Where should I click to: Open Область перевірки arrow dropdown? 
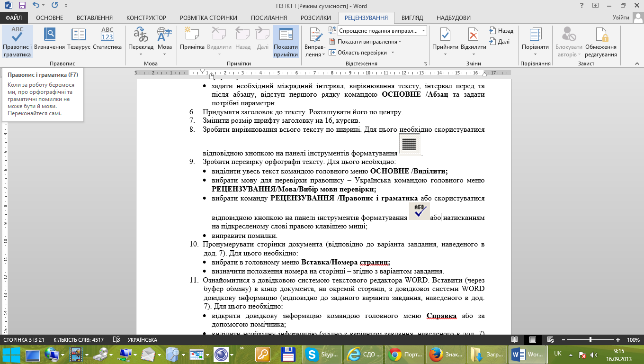click(x=393, y=52)
